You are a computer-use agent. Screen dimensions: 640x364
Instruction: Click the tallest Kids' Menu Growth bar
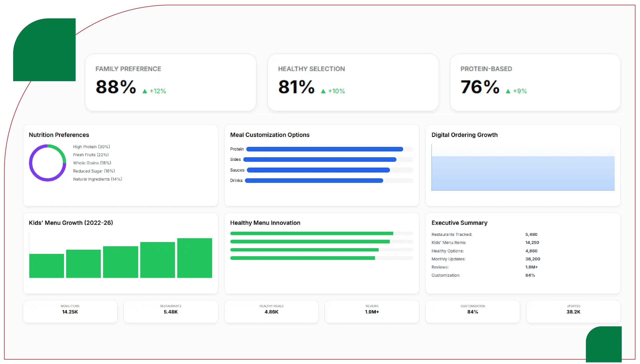coord(194,258)
